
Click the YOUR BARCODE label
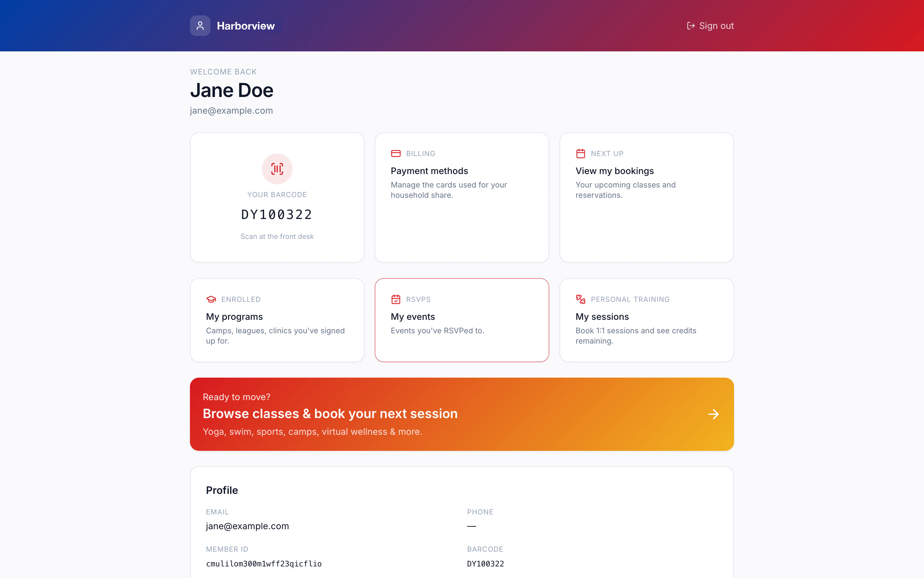[277, 195]
